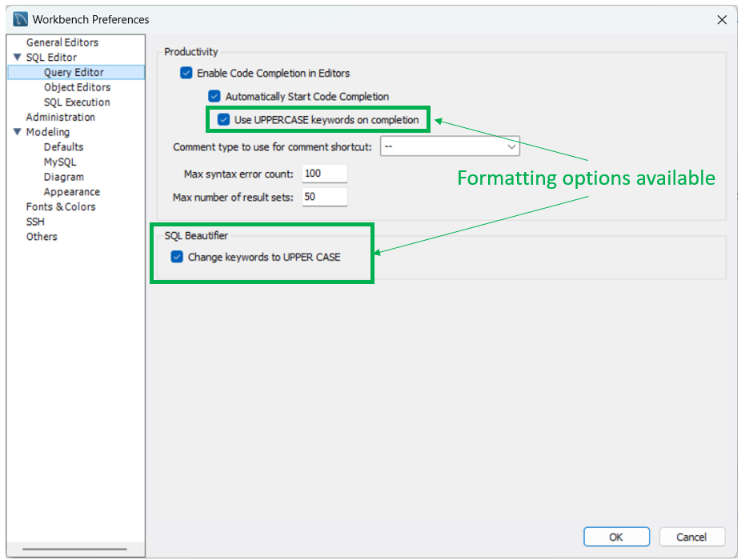The height and width of the screenshot is (560, 741).
Task: Click the Max number of result sets field
Action: [x=325, y=197]
